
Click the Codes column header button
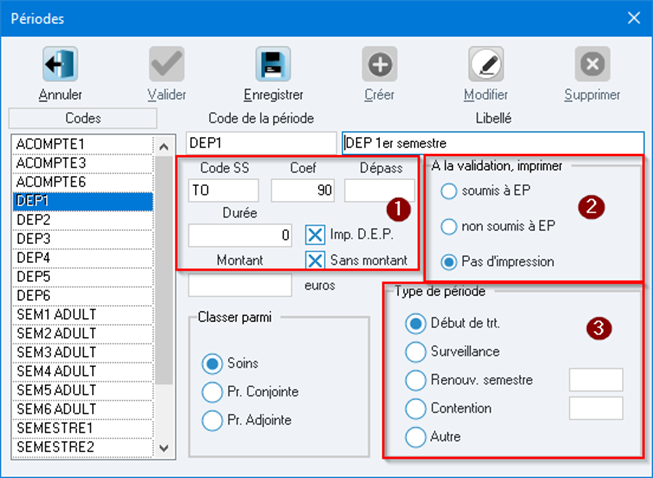83,118
